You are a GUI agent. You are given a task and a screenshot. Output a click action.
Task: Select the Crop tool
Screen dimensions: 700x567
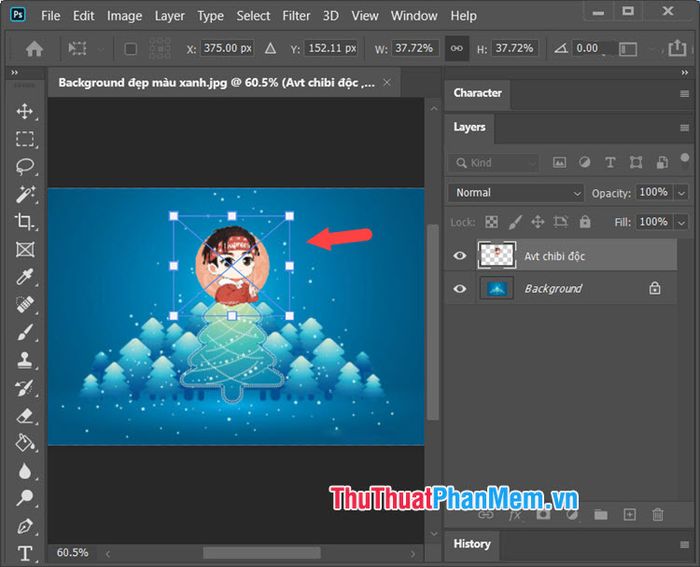pos(25,221)
